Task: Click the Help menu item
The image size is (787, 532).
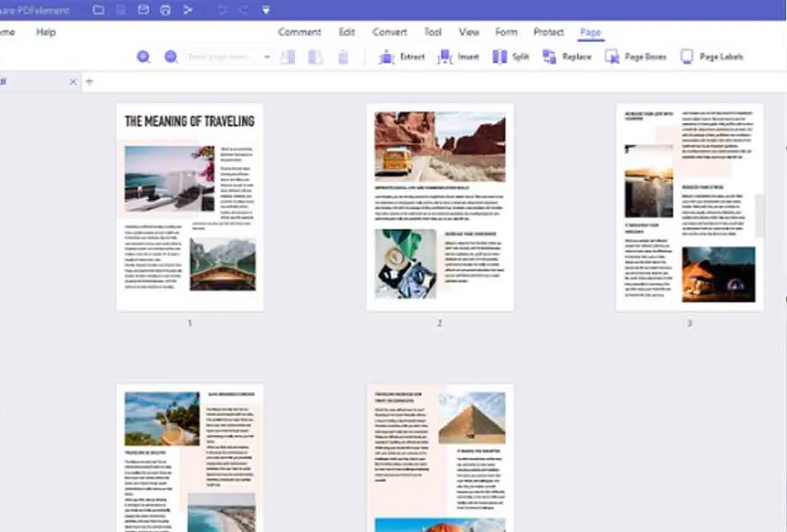Action: pos(45,31)
